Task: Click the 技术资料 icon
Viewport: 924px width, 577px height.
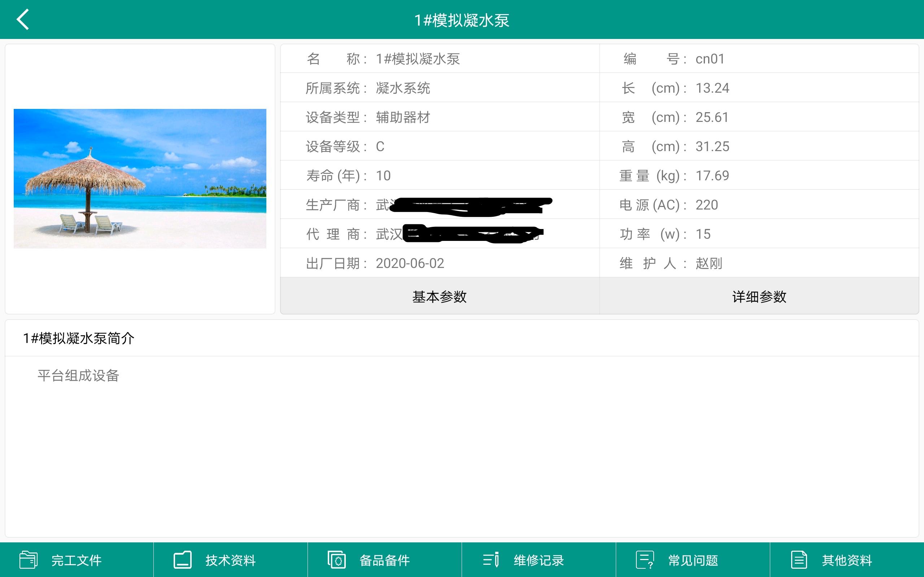Action: [x=183, y=560]
